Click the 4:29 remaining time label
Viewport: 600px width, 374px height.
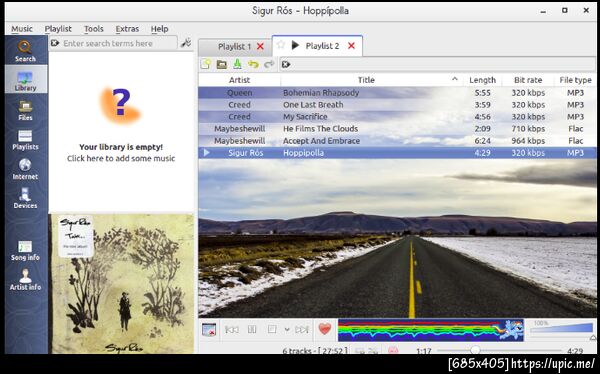click(575, 351)
